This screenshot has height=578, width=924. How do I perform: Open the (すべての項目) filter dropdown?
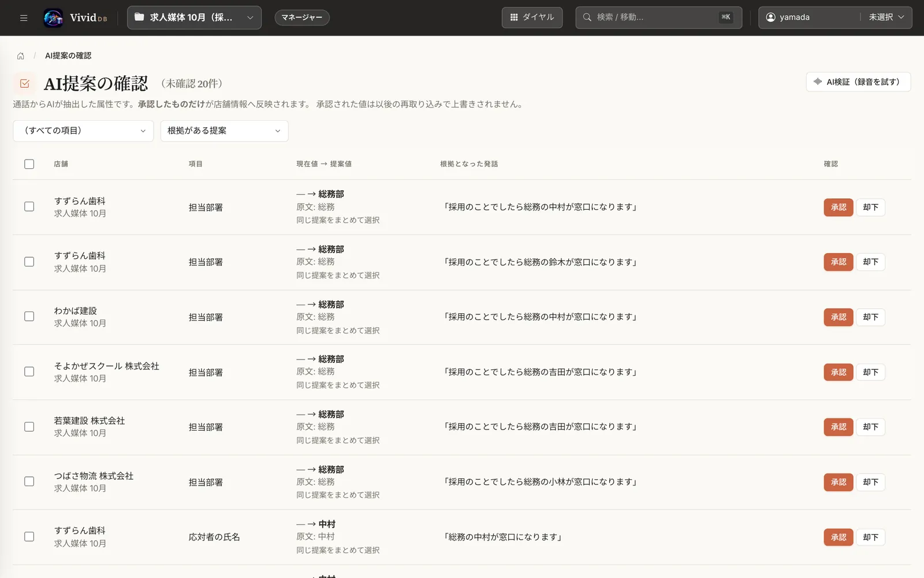click(83, 131)
